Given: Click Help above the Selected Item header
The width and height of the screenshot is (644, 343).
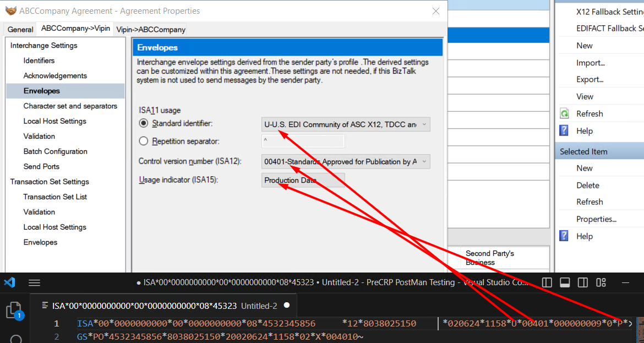Looking at the screenshot, I should (585, 131).
